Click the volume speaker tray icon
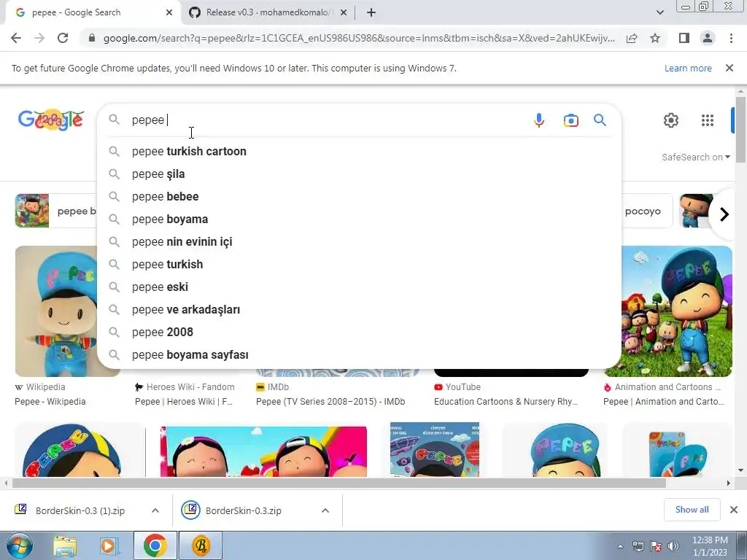This screenshot has height=560, width=747. pos(673,546)
